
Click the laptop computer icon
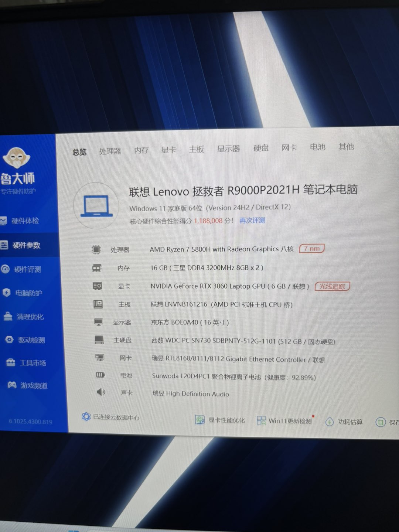coord(96,206)
